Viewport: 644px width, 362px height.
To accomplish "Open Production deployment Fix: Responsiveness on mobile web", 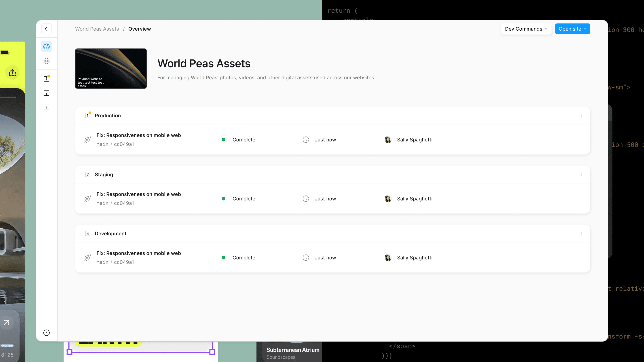I will pos(139,135).
